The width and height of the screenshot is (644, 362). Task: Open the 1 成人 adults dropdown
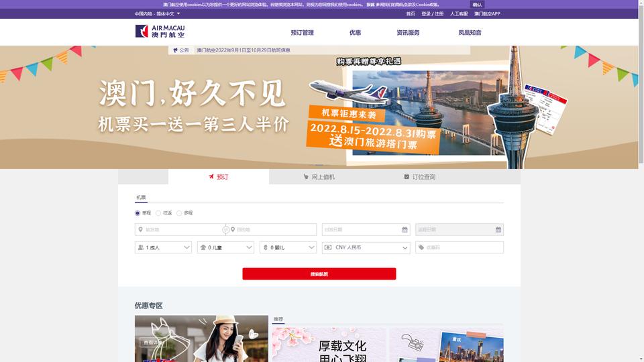(x=163, y=247)
